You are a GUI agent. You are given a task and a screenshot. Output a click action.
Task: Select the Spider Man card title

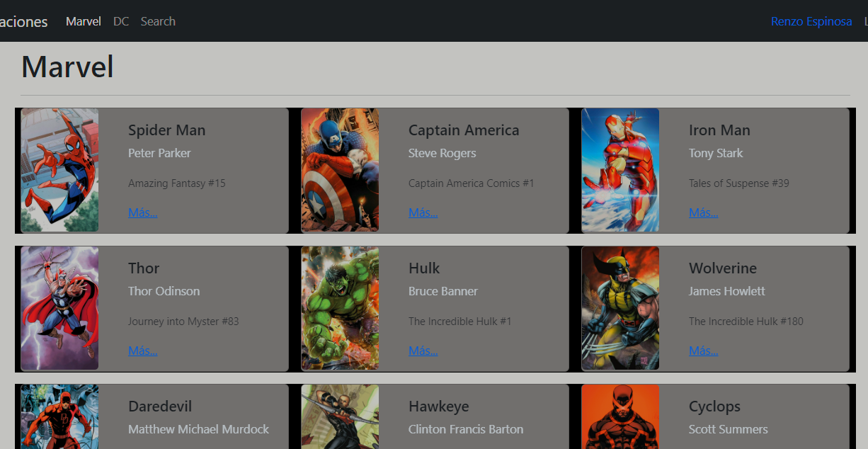(x=167, y=130)
